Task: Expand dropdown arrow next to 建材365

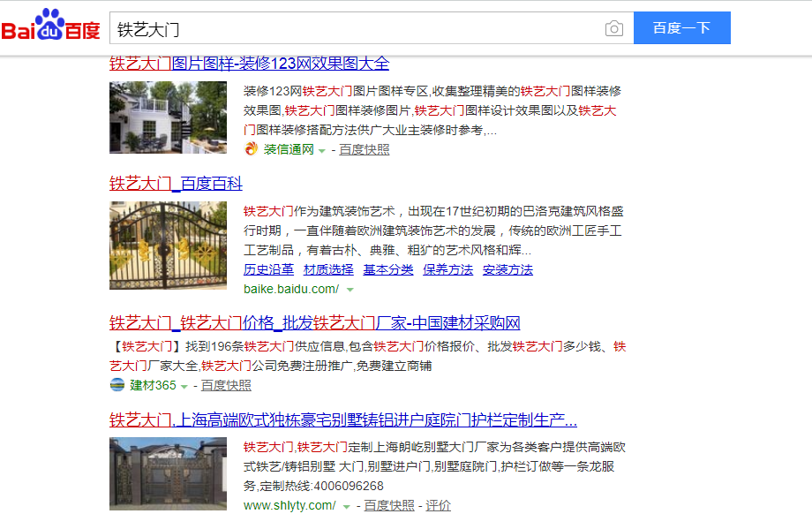Action: coord(184,386)
